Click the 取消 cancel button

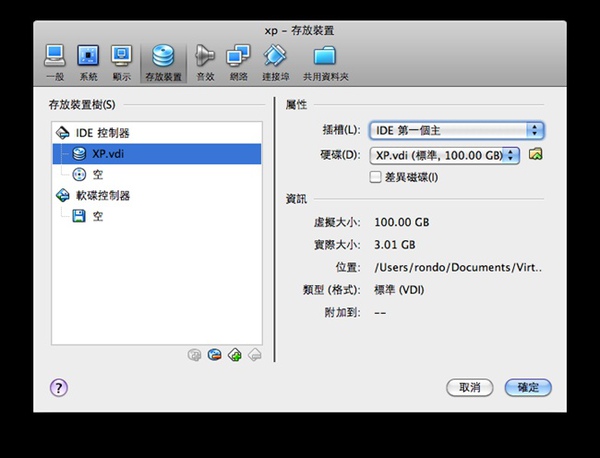[x=470, y=388]
